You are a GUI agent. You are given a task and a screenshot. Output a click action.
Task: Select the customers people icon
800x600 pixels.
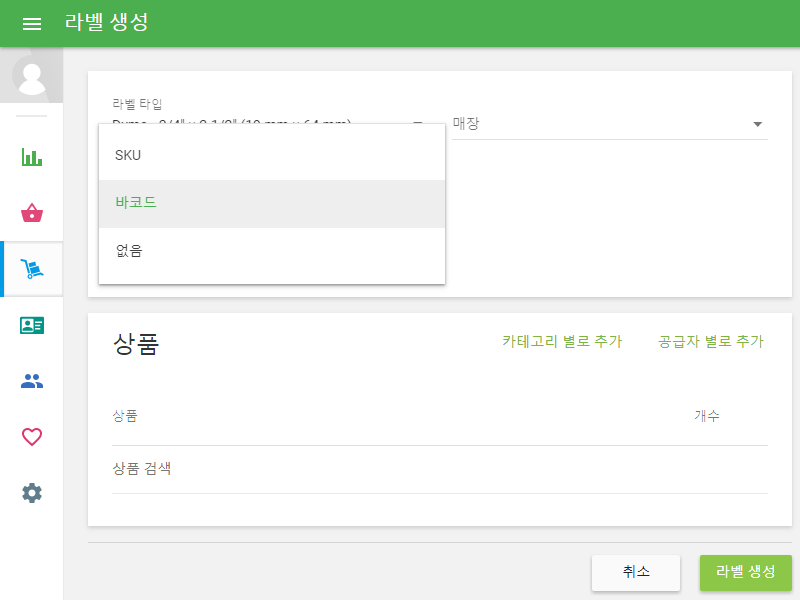(31, 380)
